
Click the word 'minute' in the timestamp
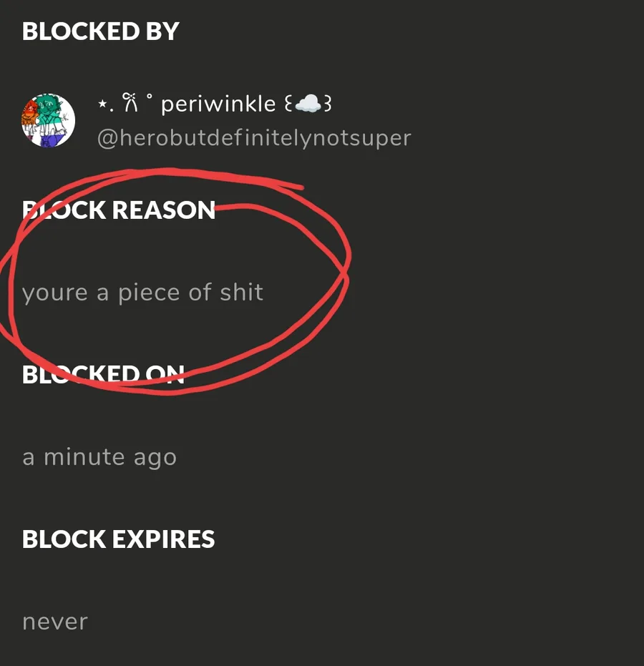coord(84,457)
